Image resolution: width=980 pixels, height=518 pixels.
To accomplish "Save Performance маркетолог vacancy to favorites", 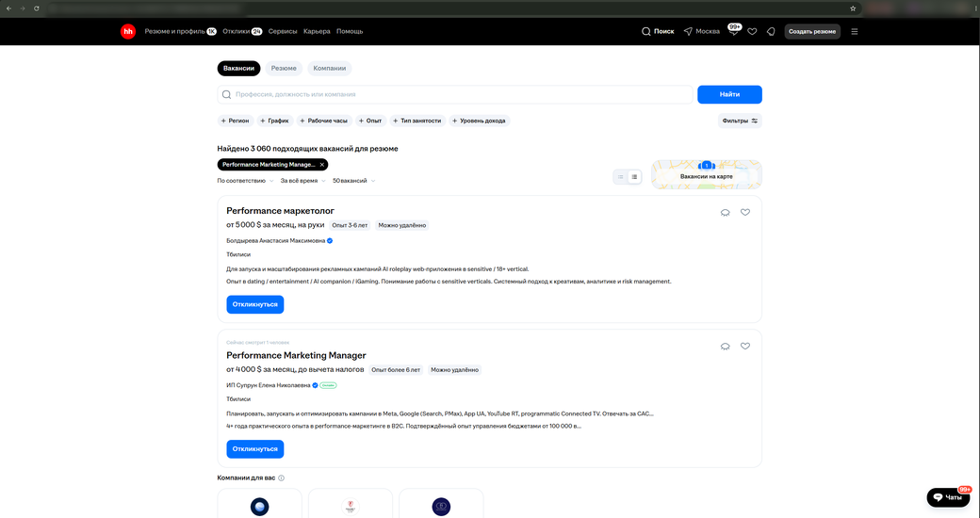I will [745, 213].
